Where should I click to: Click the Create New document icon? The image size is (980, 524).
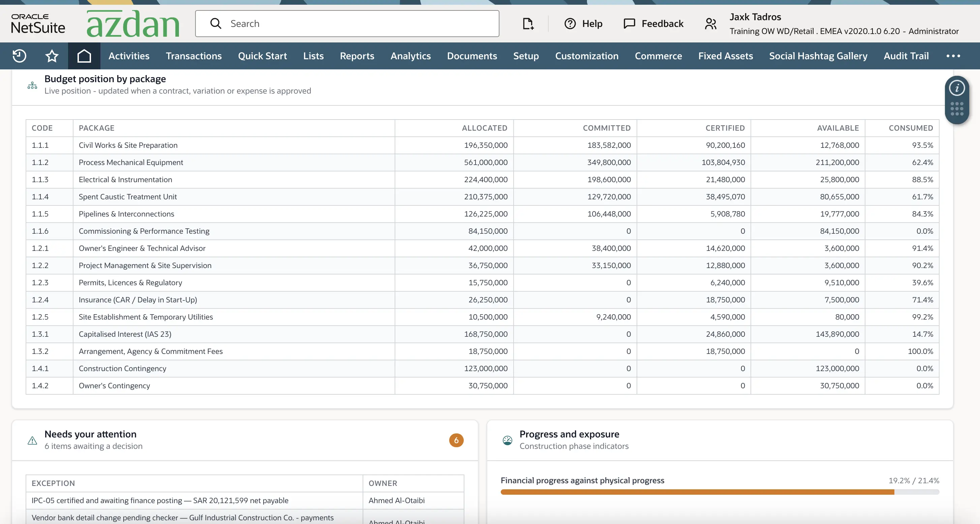528,24
